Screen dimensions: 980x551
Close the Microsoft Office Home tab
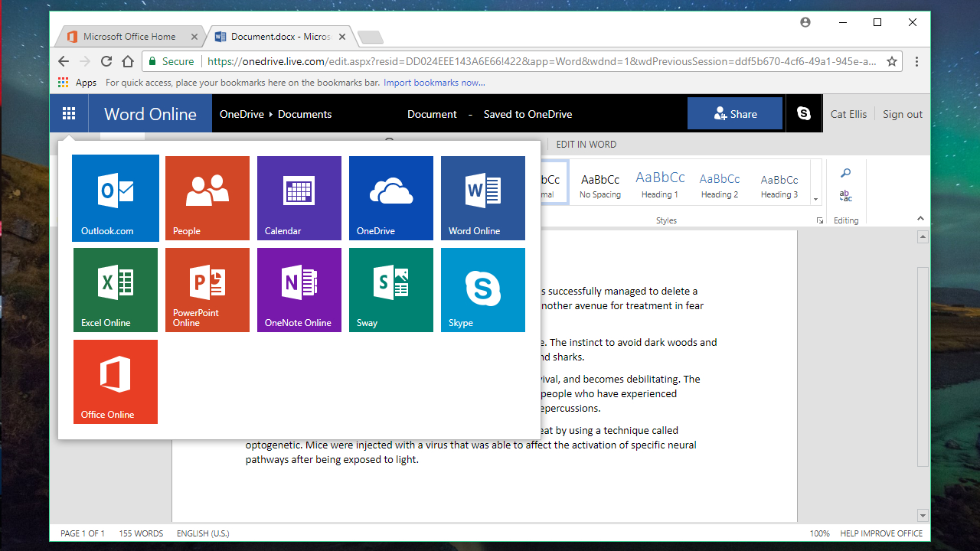point(194,37)
